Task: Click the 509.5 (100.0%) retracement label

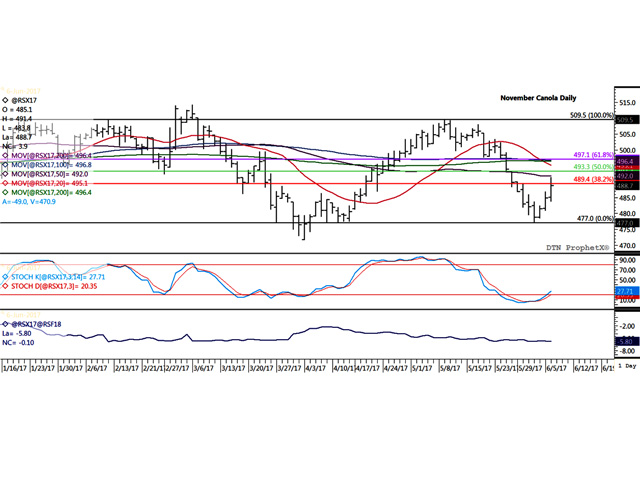Action: (x=591, y=116)
